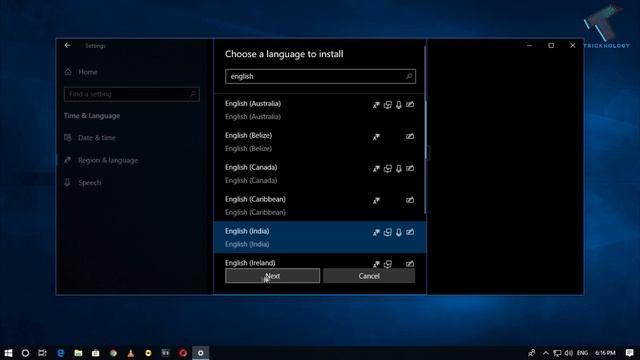The width and height of the screenshot is (640, 360).
Task: Click handwriting icon for English (Belize)
Action: [410, 136]
